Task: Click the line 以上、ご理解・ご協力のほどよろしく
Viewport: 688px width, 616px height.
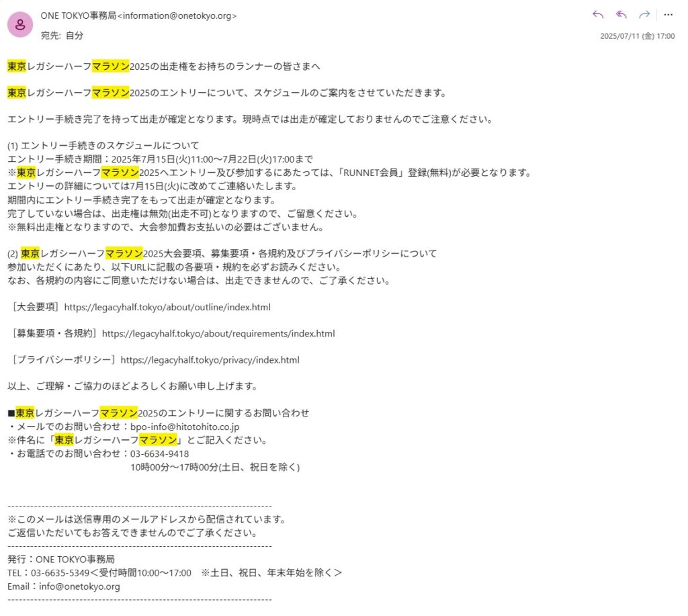Action: [x=132, y=386]
